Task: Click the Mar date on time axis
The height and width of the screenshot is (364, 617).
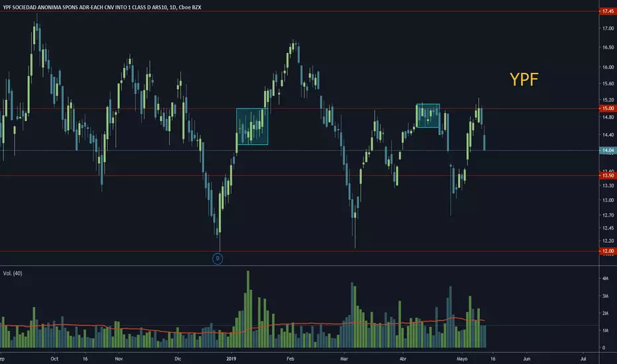Action: tap(344, 359)
